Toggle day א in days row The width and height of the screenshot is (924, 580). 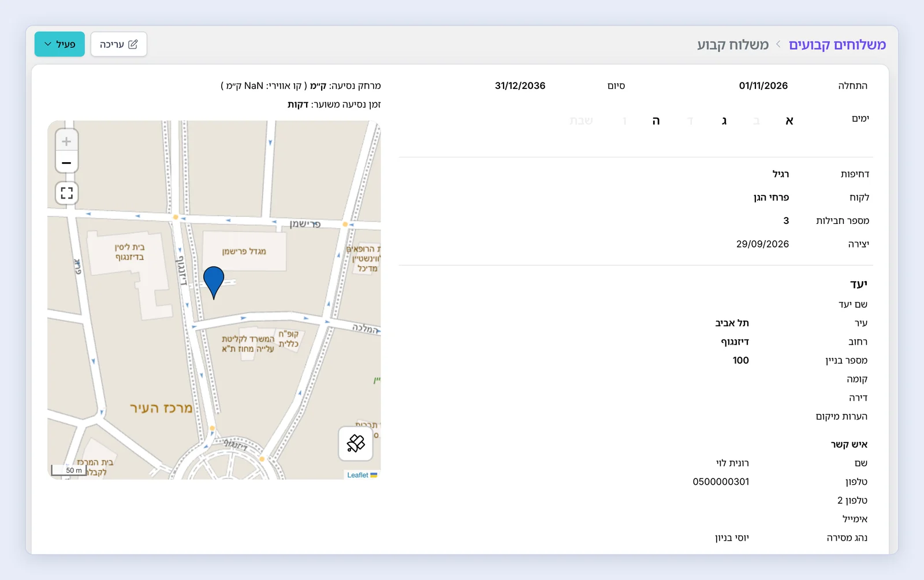789,121
